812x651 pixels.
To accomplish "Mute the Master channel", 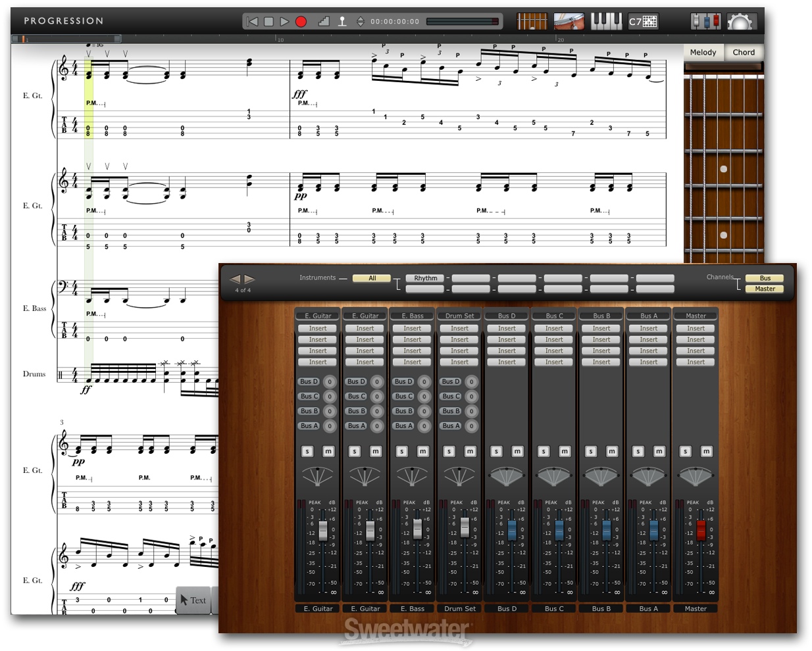I will (x=706, y=451).
